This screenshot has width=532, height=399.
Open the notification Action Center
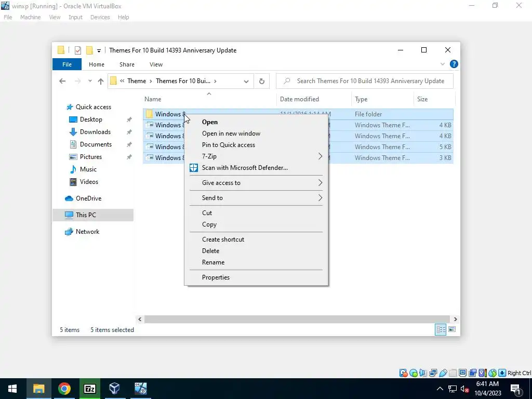click(x=515, y=389)
